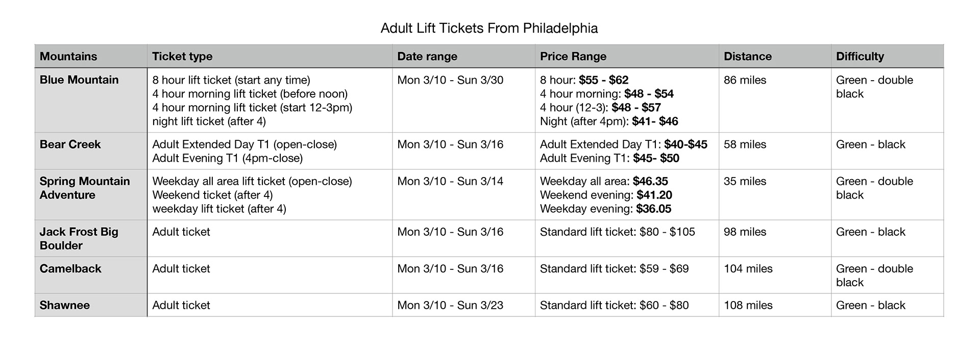Select the Date range header cell
This screenshot has height=347, width=980.
tap(463, 56)
